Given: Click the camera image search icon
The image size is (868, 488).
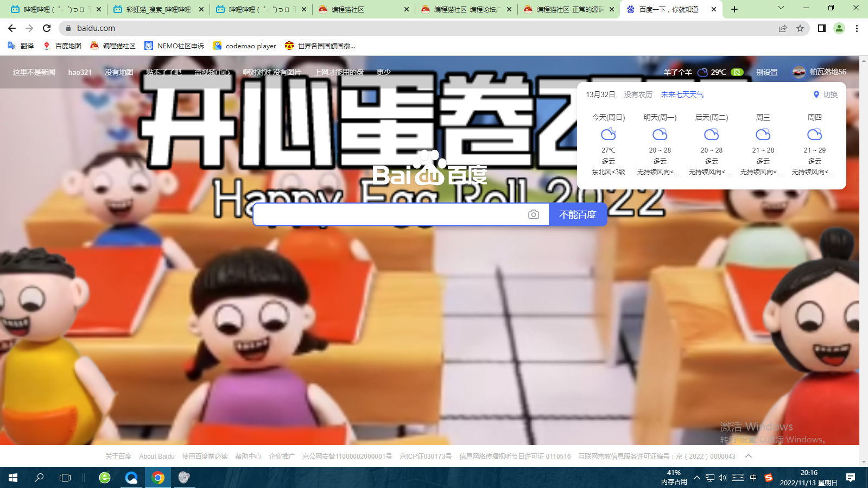Looking at the screenshot, I should [534, 214].
